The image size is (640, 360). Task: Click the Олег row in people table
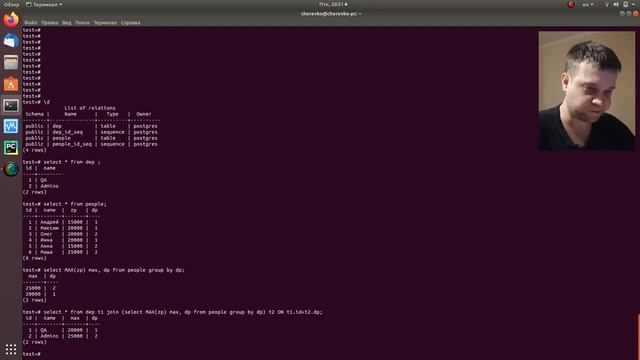63,234
